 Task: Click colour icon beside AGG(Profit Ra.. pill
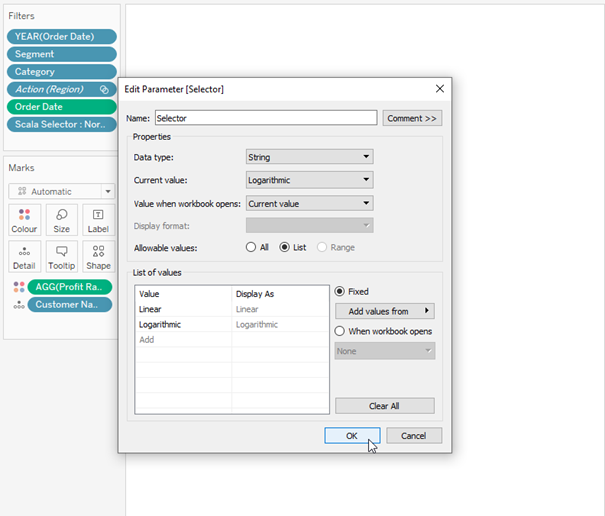(19, 287)
